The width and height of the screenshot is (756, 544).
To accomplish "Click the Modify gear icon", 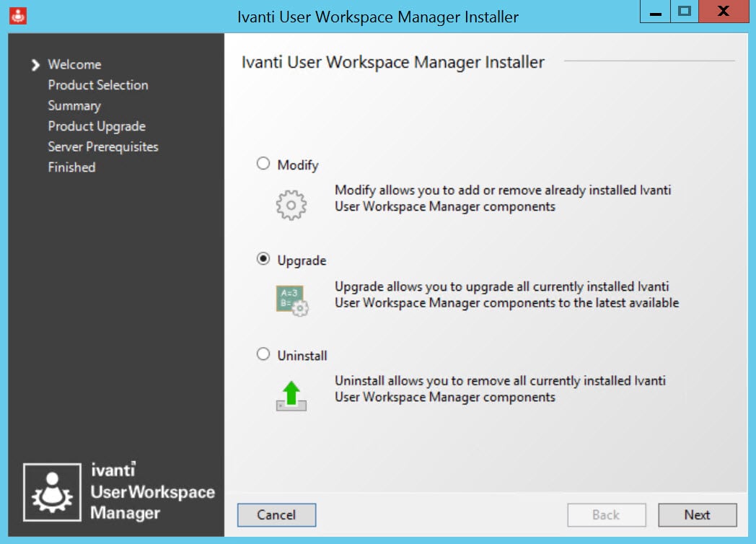I will coord(291,206).
